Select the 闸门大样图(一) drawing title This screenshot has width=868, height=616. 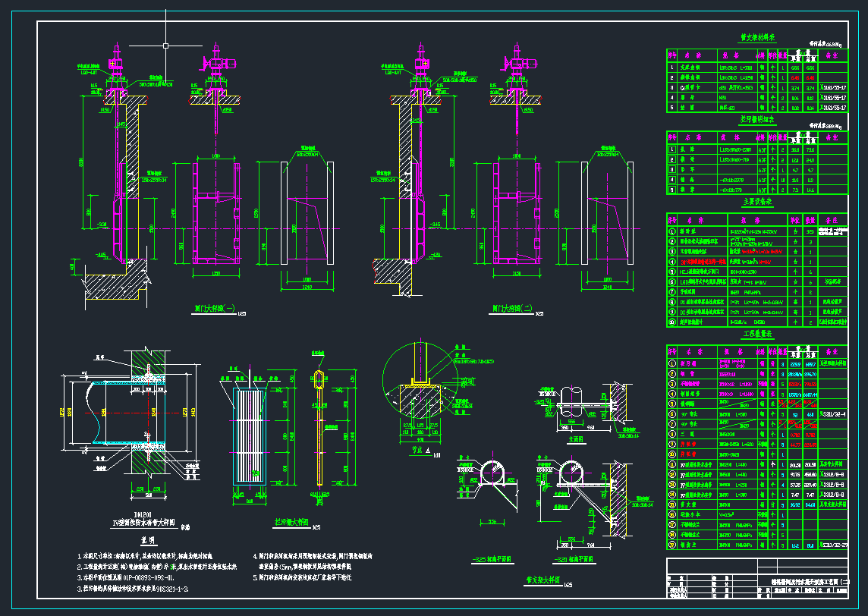[x=215, y=309]
